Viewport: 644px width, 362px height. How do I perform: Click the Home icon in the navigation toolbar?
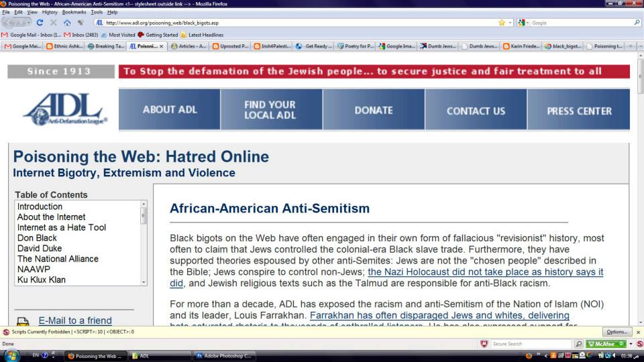(67, 22)
